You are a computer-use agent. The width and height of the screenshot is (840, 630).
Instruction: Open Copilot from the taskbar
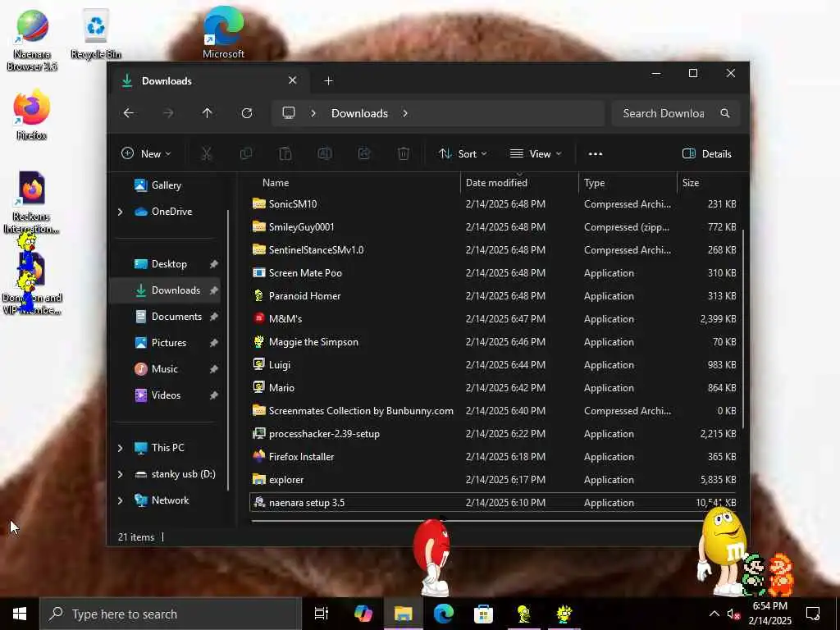pos(363,614)
